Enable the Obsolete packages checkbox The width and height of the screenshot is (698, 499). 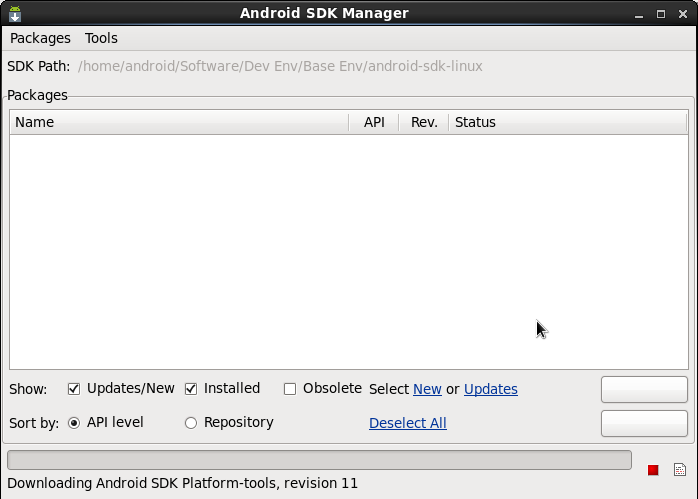click(x=290, y=389)
